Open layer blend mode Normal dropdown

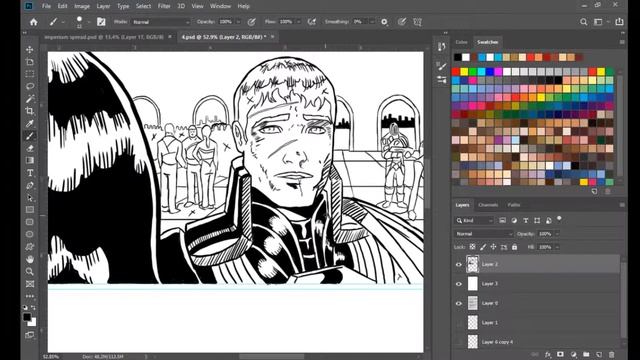(484, 234)
